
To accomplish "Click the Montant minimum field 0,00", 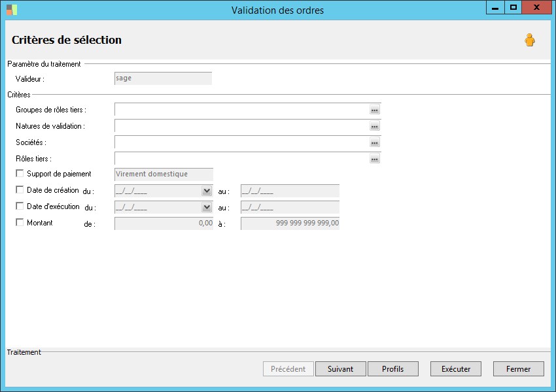I will click(164, 223).
